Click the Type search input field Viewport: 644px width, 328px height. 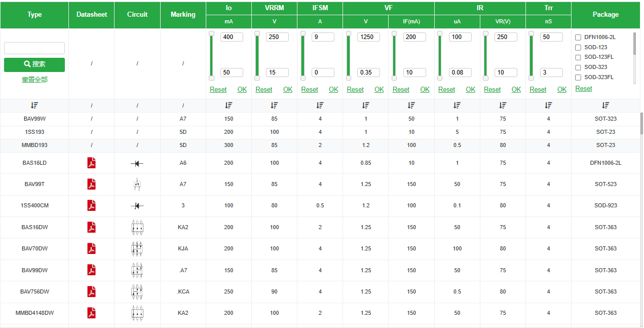[34, 48]
